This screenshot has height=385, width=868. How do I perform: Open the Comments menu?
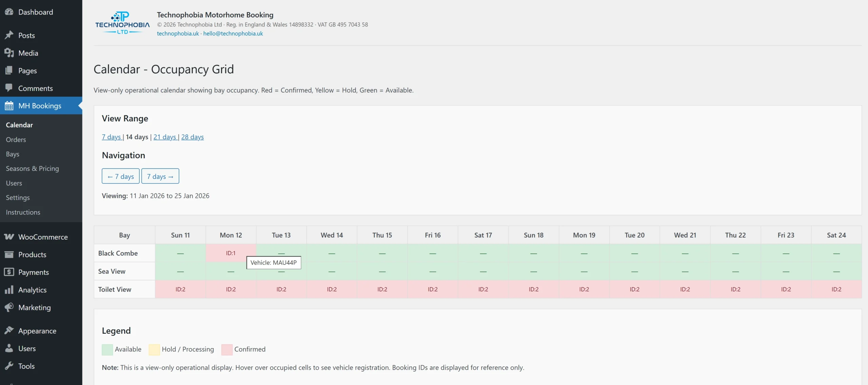point(41,88)
